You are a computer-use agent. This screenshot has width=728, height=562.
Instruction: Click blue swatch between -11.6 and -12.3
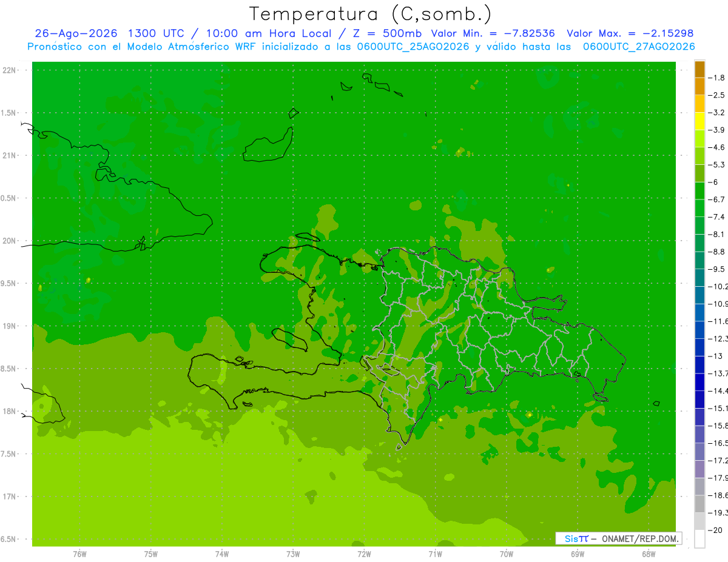click(699, 329)
